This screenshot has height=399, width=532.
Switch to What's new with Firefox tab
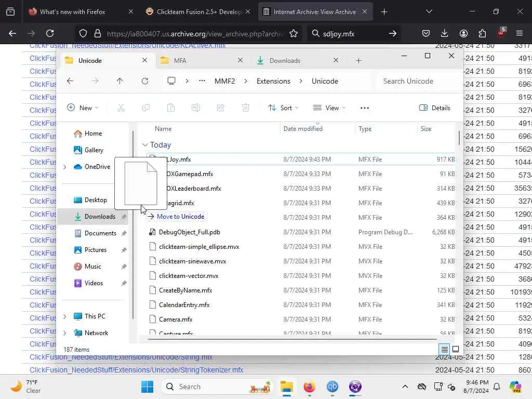point(81,12)
